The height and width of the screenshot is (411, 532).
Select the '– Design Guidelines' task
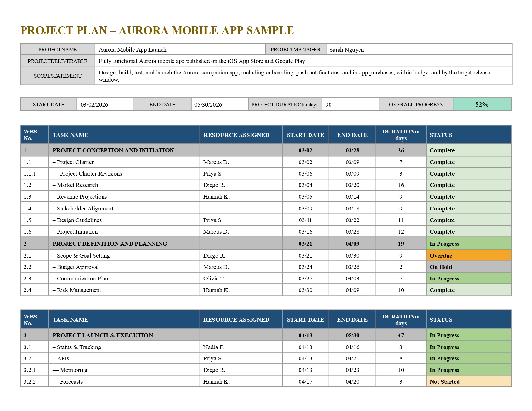pyautogui.click(x=77, y=220)
